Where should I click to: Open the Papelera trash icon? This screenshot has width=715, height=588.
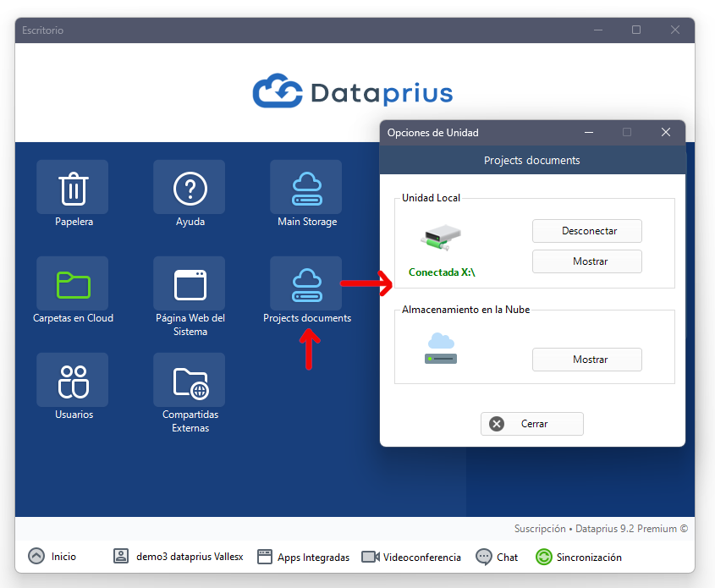tap(73, 188)
